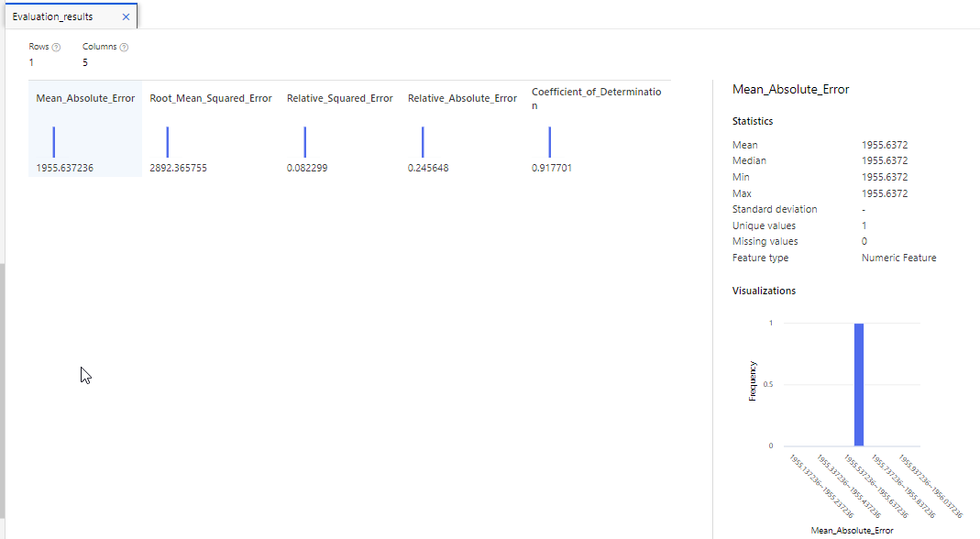Viewport: 980px width, 539px height.
Task: Click the tall blue bar in Visualizations chart
Action: click(859, 384)
